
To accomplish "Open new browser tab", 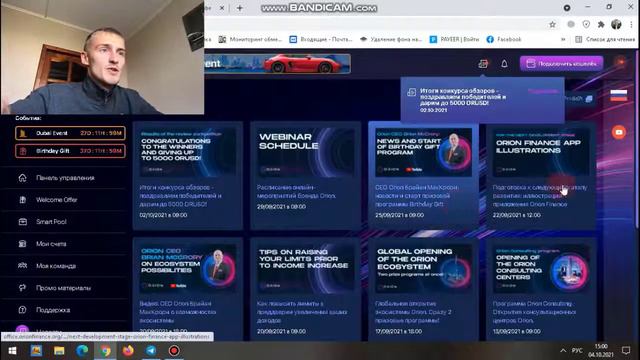I will point(240,8).
